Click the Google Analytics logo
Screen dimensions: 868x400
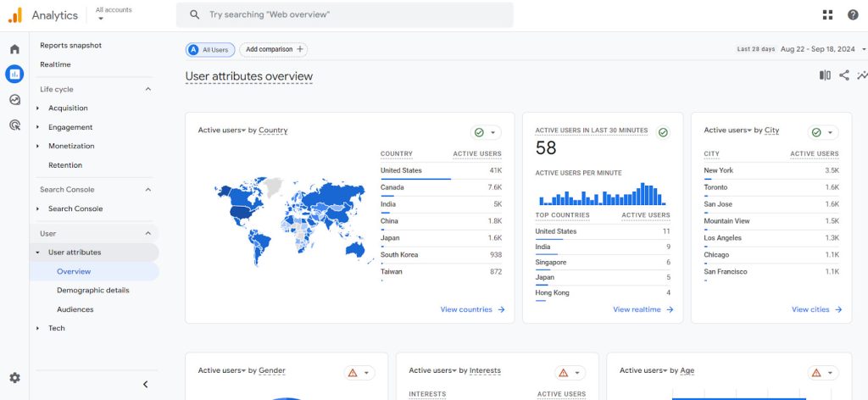coord(15,15)
